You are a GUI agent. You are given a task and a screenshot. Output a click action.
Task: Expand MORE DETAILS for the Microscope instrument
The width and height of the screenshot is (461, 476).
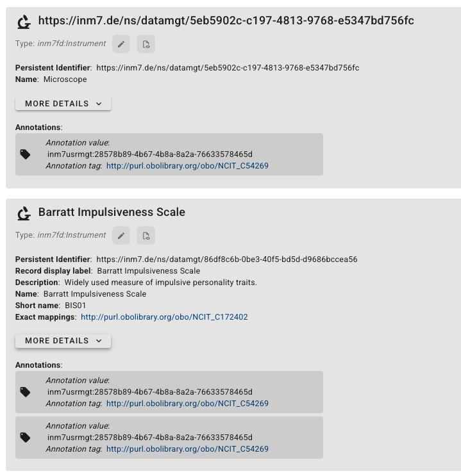pyautogui.click(x=63, y=104)
